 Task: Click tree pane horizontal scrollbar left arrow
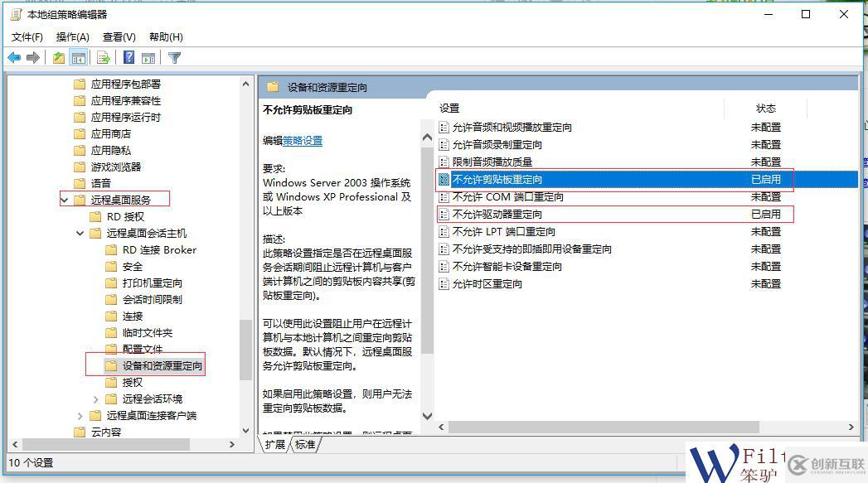pos(14,444)
